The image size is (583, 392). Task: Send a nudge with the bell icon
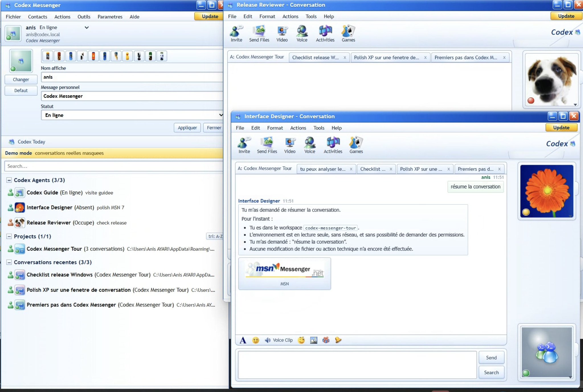(338, 340)
